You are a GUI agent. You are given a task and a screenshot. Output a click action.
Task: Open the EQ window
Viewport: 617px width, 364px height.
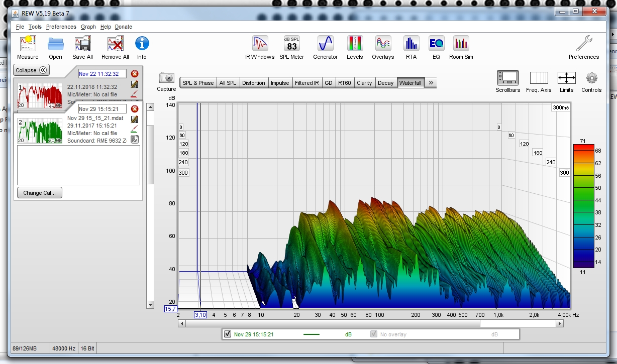click(436, 44)
